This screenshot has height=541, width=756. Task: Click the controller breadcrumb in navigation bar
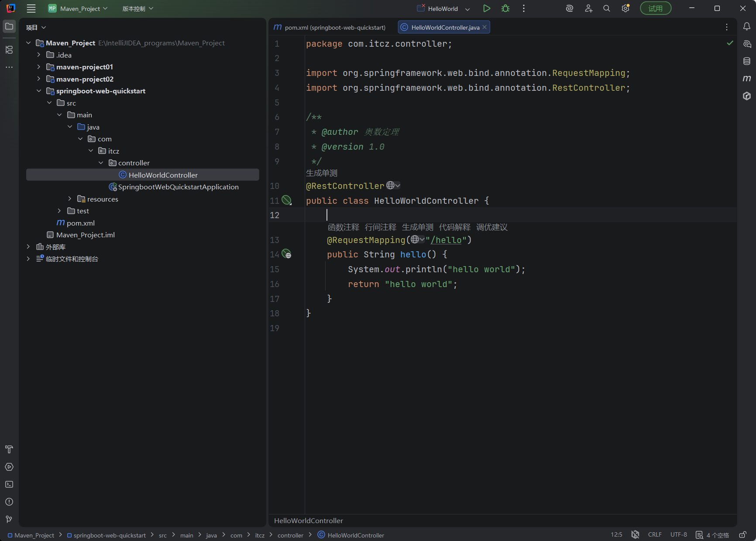point(290,535)
